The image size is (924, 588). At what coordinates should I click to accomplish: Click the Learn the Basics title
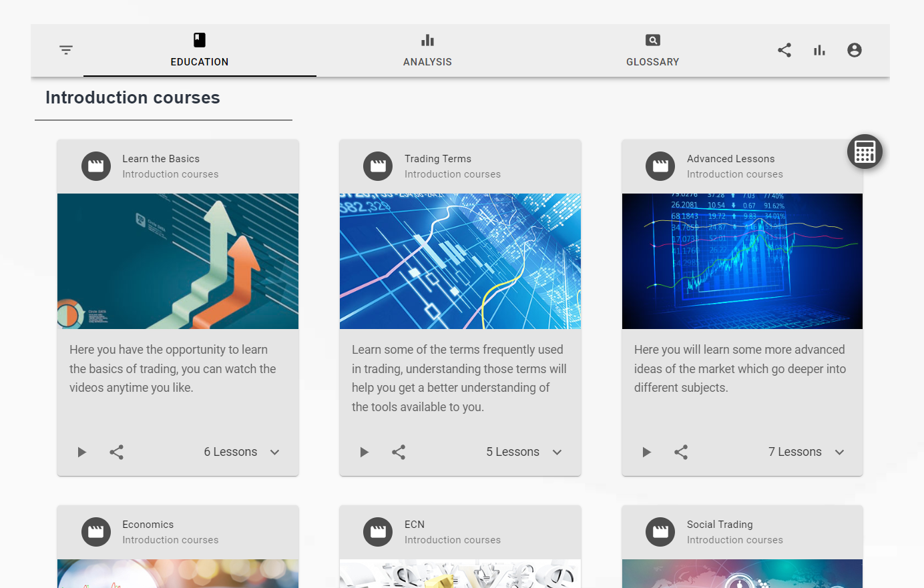coord(161,159)
